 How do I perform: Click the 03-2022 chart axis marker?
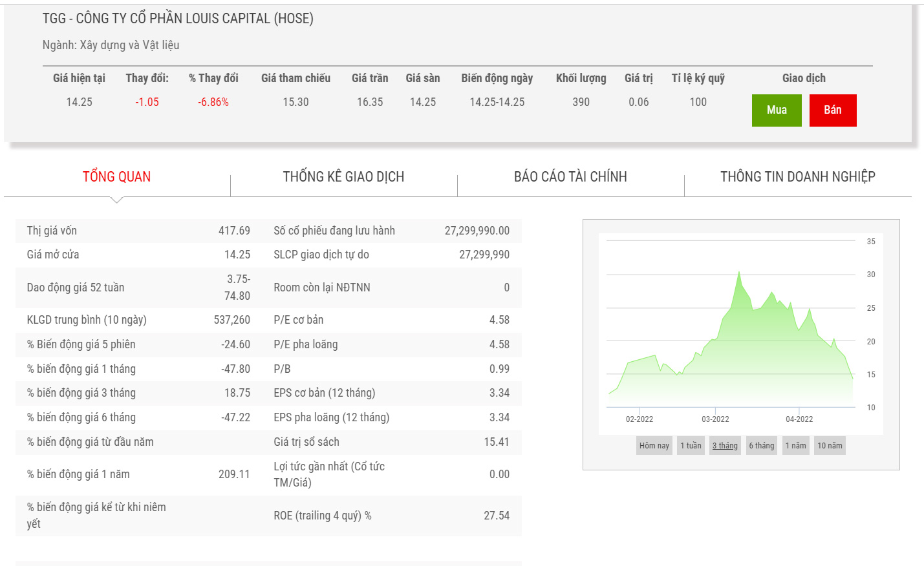click(715, 419)
